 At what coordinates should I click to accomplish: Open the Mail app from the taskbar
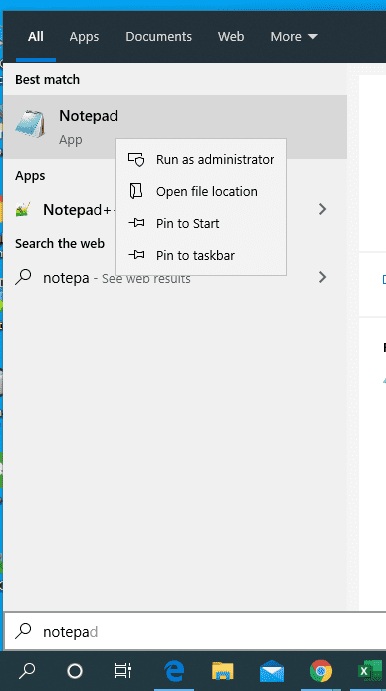[272, 671]
